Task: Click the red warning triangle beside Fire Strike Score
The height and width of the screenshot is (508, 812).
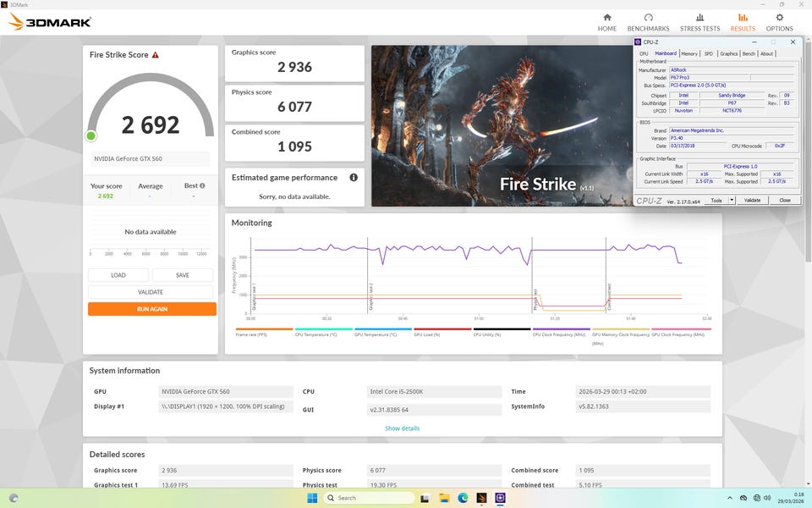Action: point(156,54)
